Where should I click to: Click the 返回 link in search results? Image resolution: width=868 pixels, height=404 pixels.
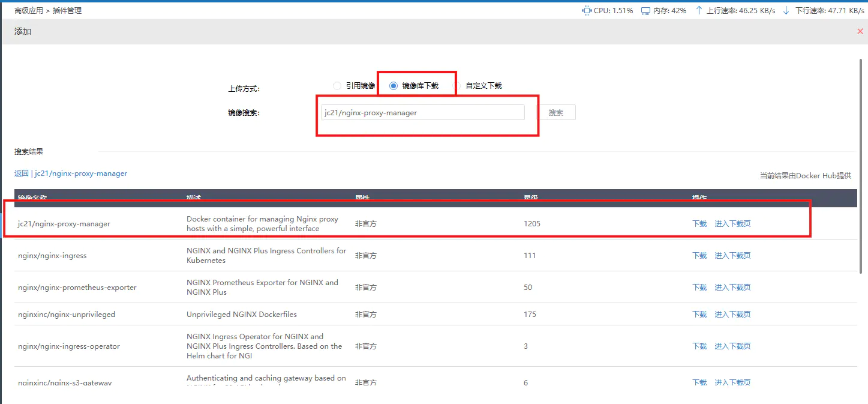pyautogui.click(x=22, y=173)
